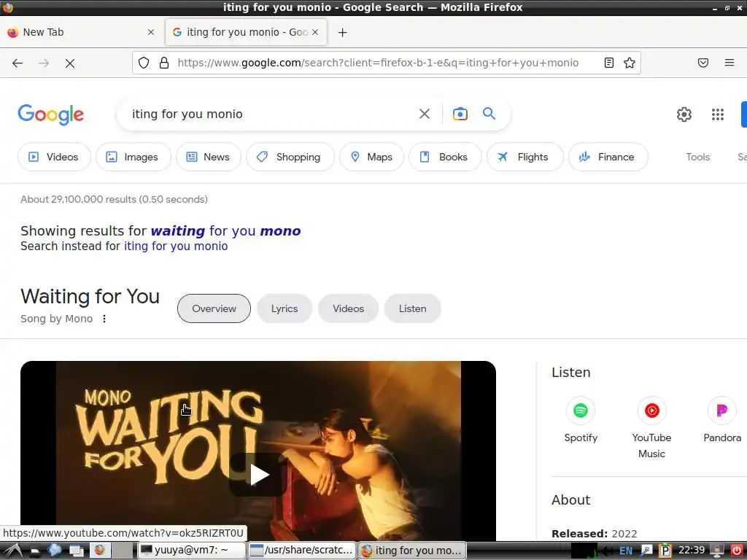Click the red power button in tray
This screenshot has width=747, height=560.
click(x=737, y=551)
